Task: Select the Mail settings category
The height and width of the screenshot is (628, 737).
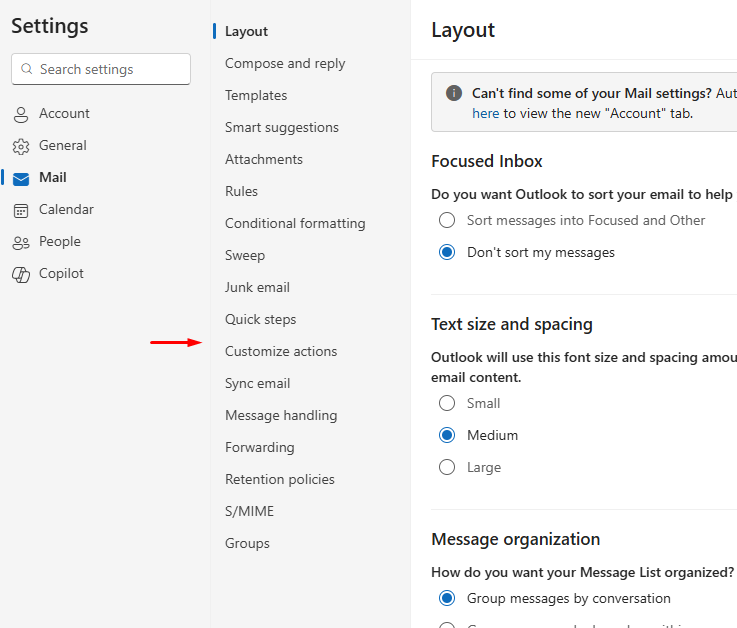Action: click(53, 177)
